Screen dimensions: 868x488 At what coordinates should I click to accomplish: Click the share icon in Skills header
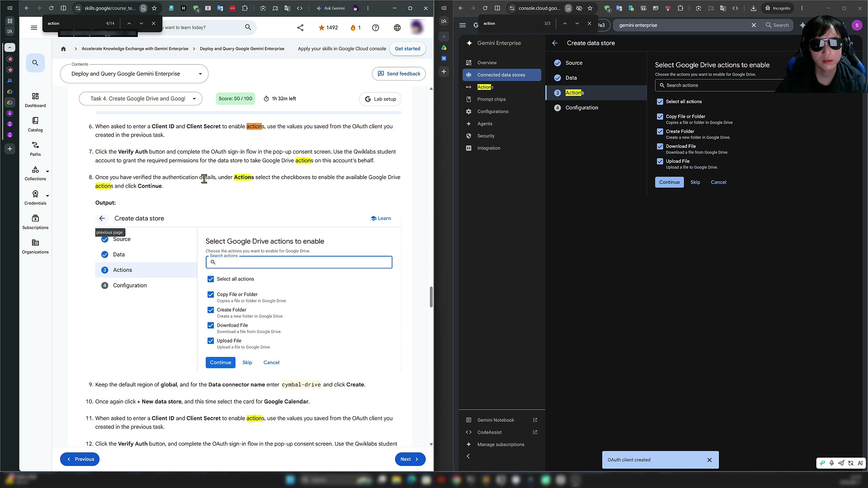[300, 28]
